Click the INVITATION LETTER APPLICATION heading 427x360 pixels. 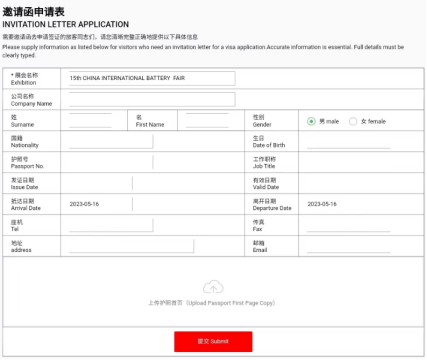pos(66,24)
